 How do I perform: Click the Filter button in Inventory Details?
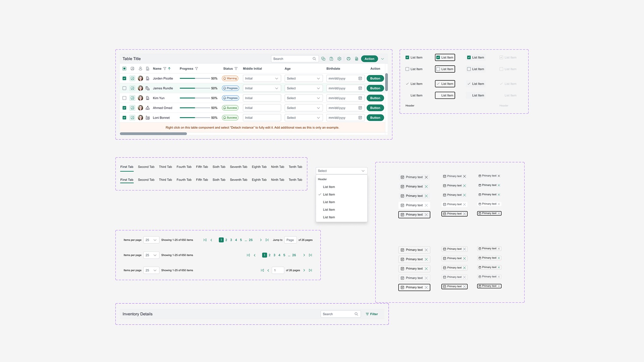pos(372,314)
